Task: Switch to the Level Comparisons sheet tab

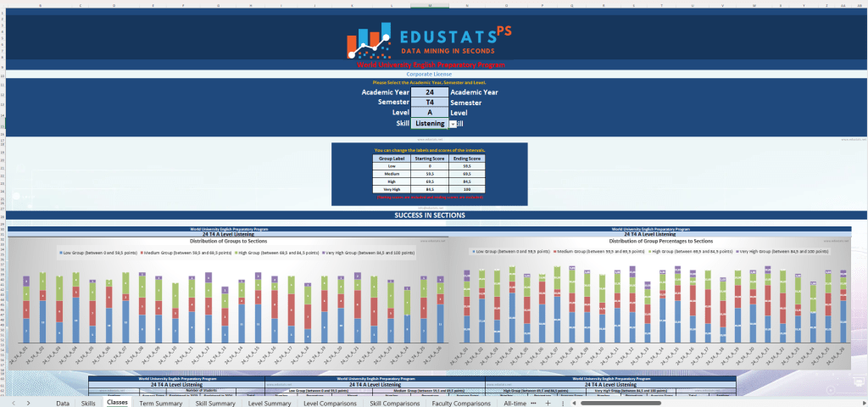Action: pyautogui.click(x=332, y=404)
